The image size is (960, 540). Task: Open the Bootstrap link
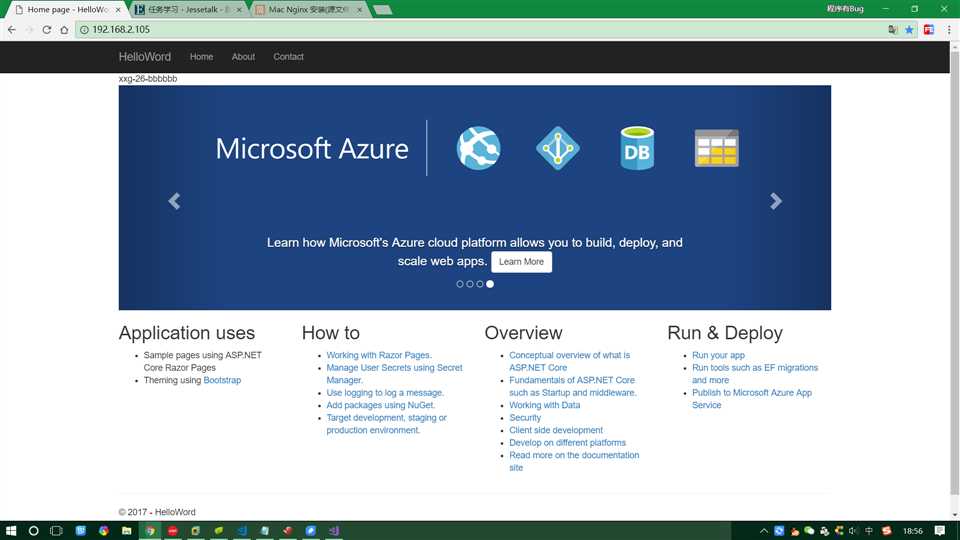coord(222,380)
